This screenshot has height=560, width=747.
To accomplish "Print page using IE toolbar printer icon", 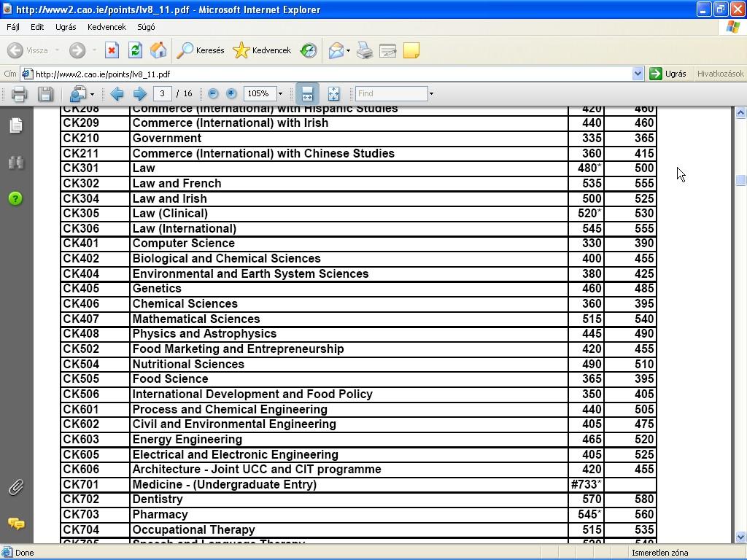I will pos(365,50).
